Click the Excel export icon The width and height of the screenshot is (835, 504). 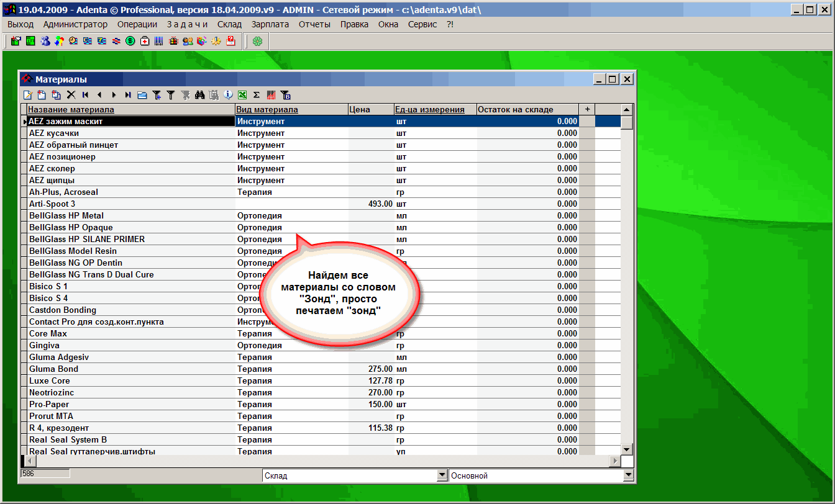click(x=242, y=95)
